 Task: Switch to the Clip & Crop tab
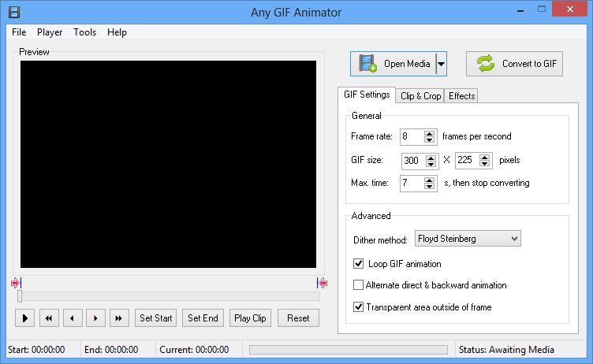pyautogui.click(x=420, y=96)
